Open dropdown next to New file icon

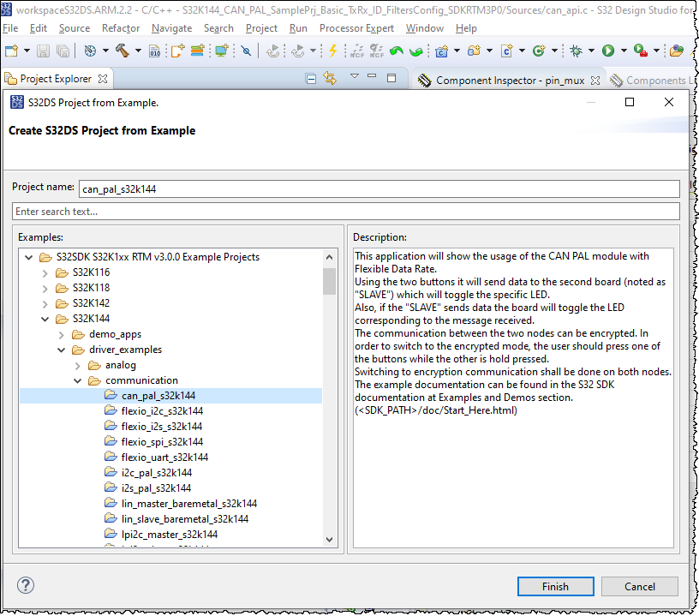click(27, 51)
